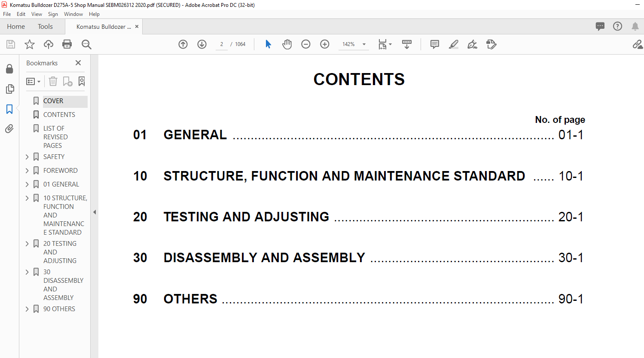Viewport: 644px width, 358px height.
Task: Jump to the CONTENTS bookmark
Action: [x=59, y=115]
